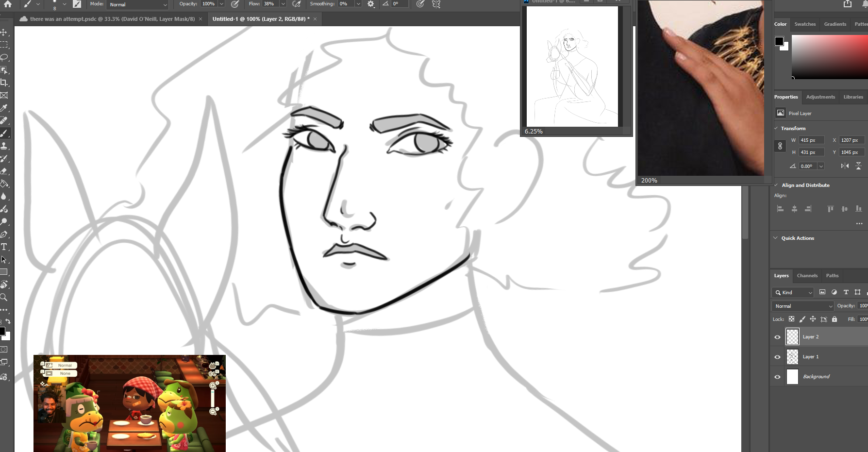Switch to the Paths tab
Screen dimensions: 868x452
click(x=832, y=275)
